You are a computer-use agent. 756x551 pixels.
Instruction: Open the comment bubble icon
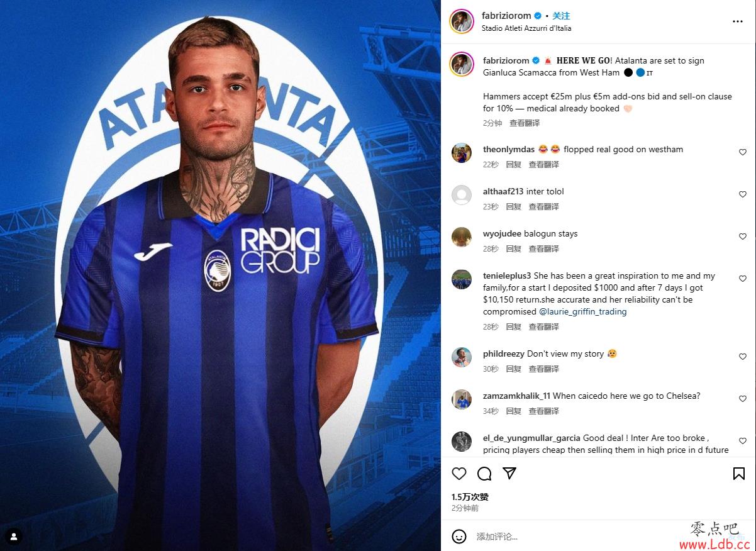(484, 474)
